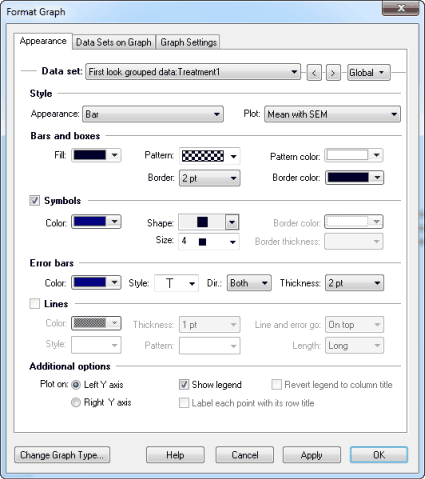Open the Line and error go dropdown
The height and width of the screenshot is (479, 425).
coord(354,325)
